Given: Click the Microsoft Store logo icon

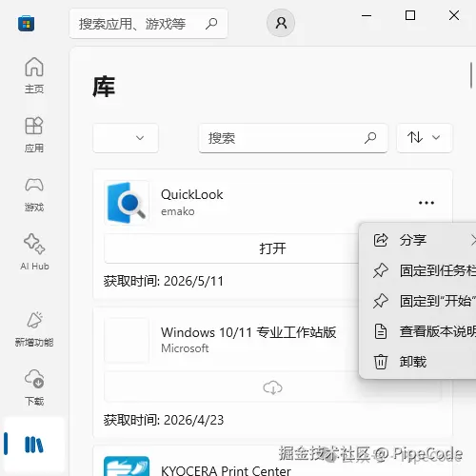Looking at the screenshot, I should click(x=27, y=24).
